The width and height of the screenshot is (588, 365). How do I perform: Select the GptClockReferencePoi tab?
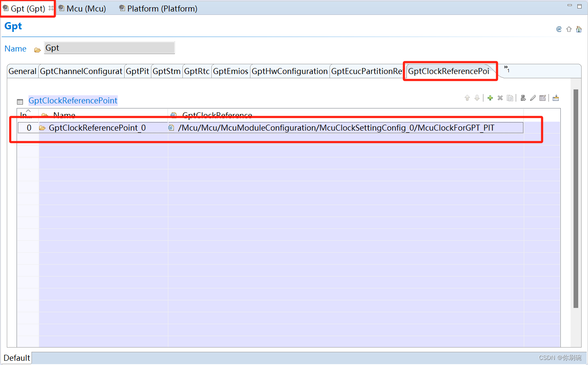click(x=449, y=71)
